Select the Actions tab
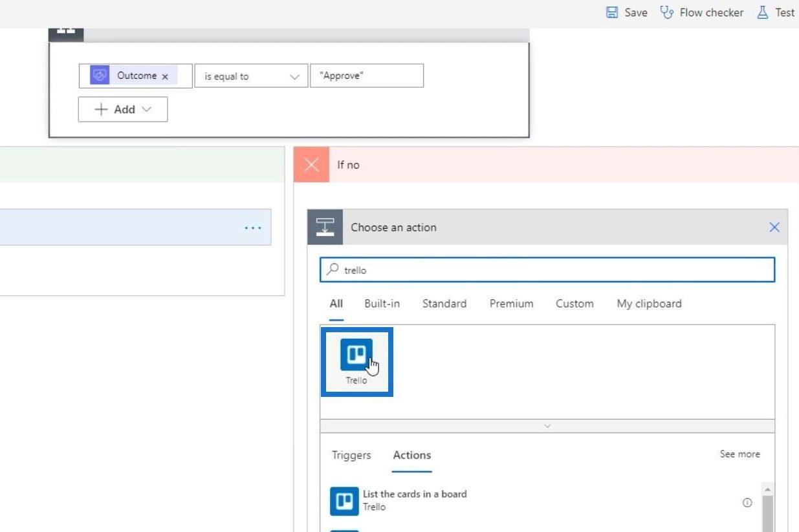This screenshot has width=799, height=532. (412, 455)
